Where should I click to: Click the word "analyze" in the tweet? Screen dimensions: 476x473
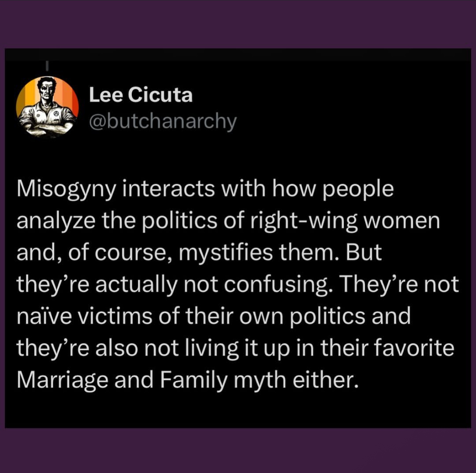(x=56, y=221)
